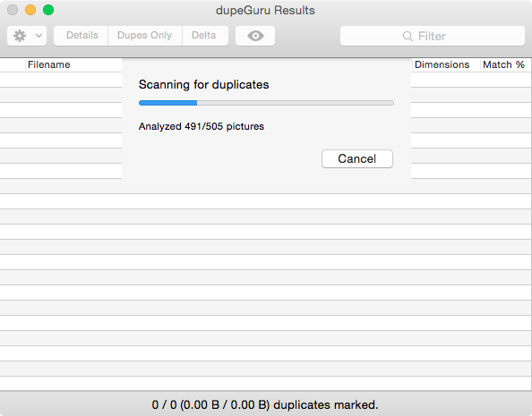Viewport: 532px width, 416px height.
Task: Maximize the dupeGuru Results window
Action: coord(48,10)
